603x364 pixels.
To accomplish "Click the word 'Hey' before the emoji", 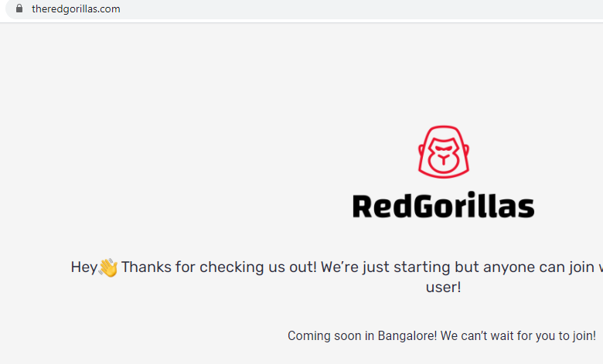I will (x=83, y=267).
